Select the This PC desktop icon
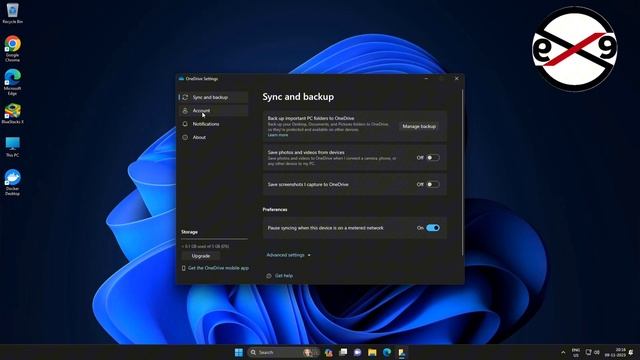640x360 pixels. click(12, 147)
